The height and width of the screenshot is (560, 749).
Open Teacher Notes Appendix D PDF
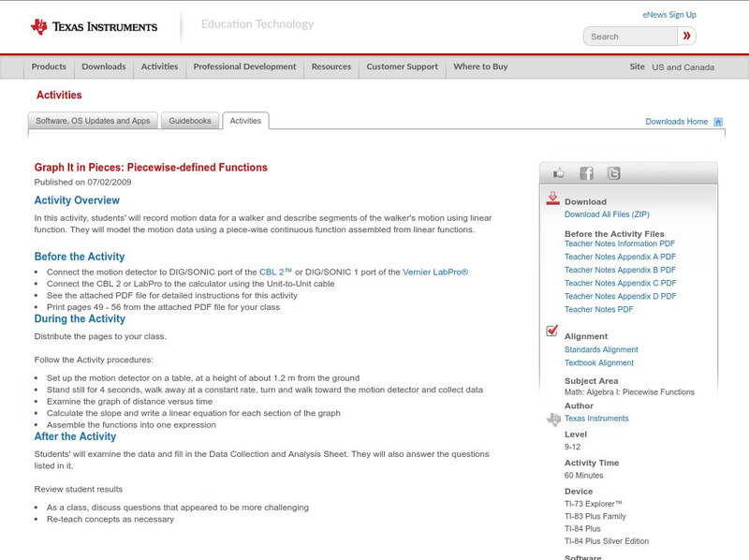[x=620, y=296]
